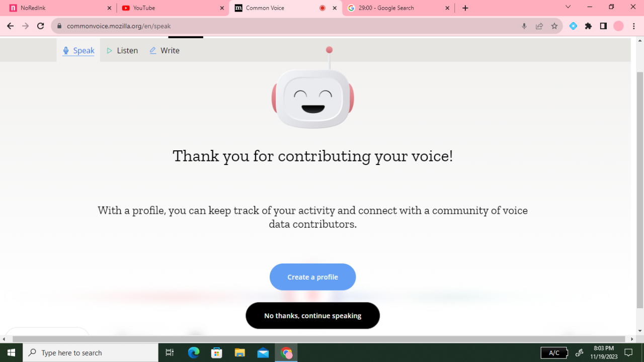The image size is (644, 362).
Task: Click the address bar microphone icon
Action: pos(524,26)
